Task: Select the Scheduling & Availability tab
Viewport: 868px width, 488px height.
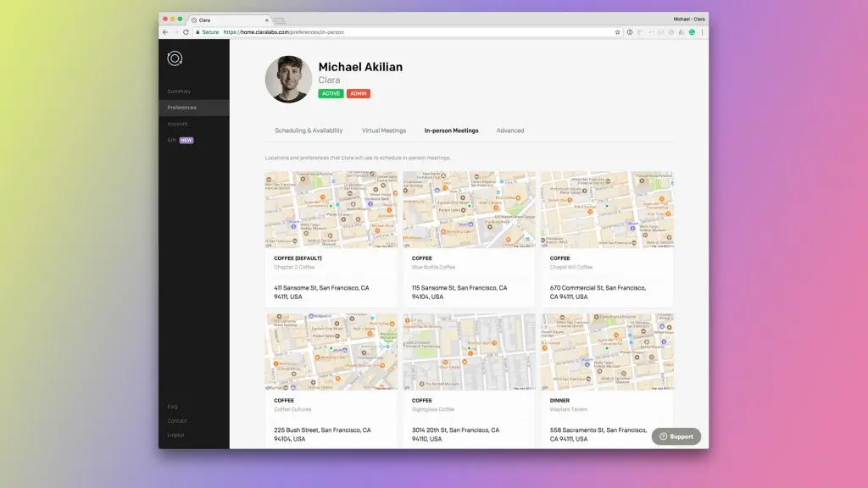Action: [x=309, y=130]
